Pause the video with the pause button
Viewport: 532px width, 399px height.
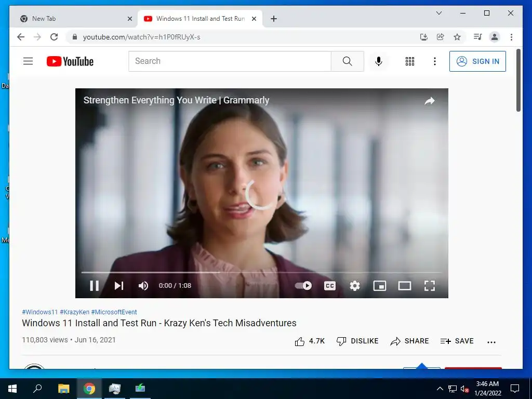point(95,286)
